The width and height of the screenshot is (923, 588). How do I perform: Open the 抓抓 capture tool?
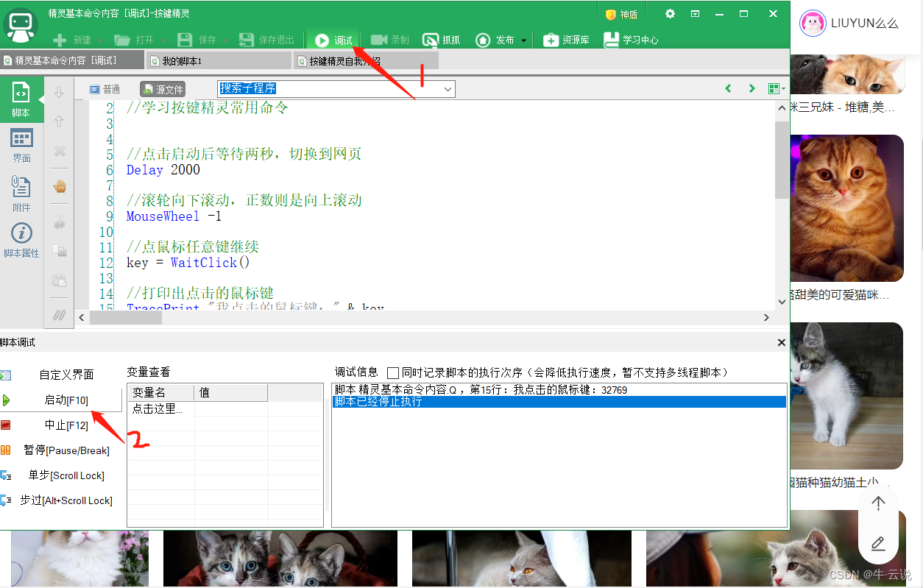tap(442, 40)
